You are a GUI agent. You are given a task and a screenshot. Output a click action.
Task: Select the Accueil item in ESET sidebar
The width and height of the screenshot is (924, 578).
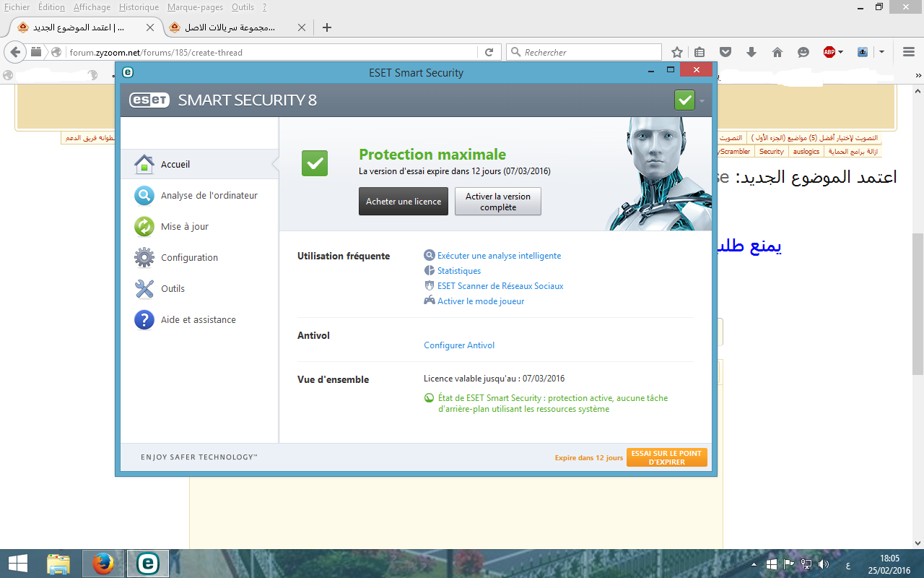tap(199, 165)
